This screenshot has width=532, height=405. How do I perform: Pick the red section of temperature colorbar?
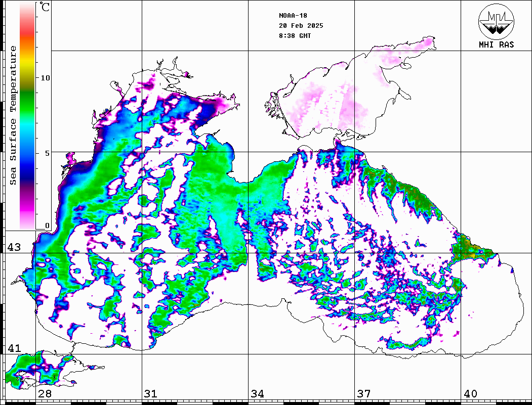point(27,31)
